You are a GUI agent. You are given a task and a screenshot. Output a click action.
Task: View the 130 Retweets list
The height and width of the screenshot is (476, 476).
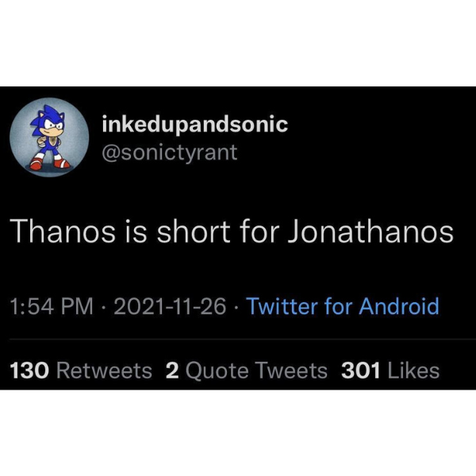point(80,370)
